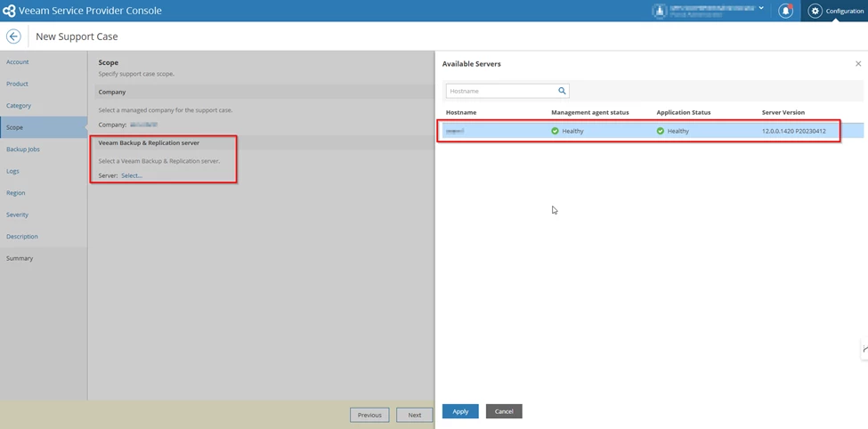Click the Apply button
868x429 pixels.
(x=460, y=411)
